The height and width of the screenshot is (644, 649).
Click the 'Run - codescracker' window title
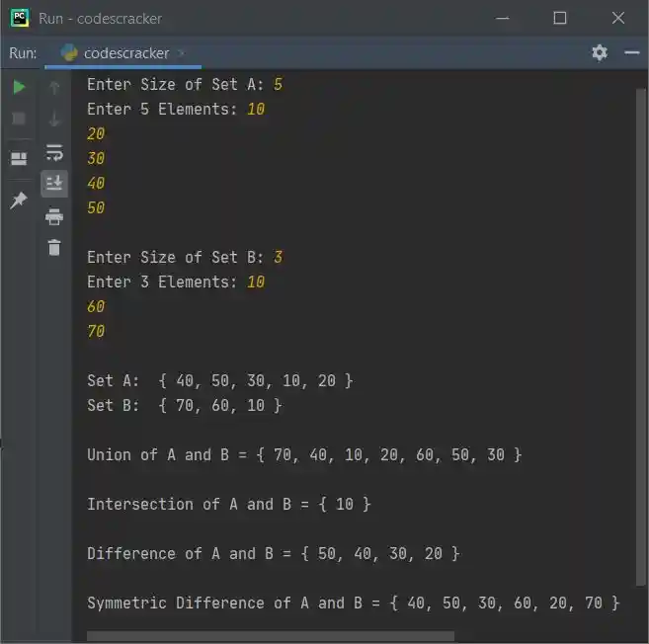[x=101, y=19]
